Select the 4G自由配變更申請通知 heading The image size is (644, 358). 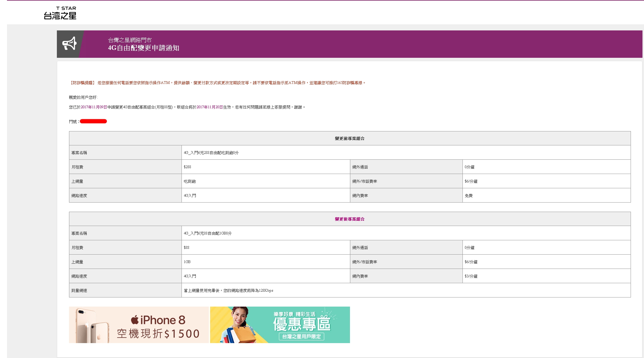click(144, 48)
